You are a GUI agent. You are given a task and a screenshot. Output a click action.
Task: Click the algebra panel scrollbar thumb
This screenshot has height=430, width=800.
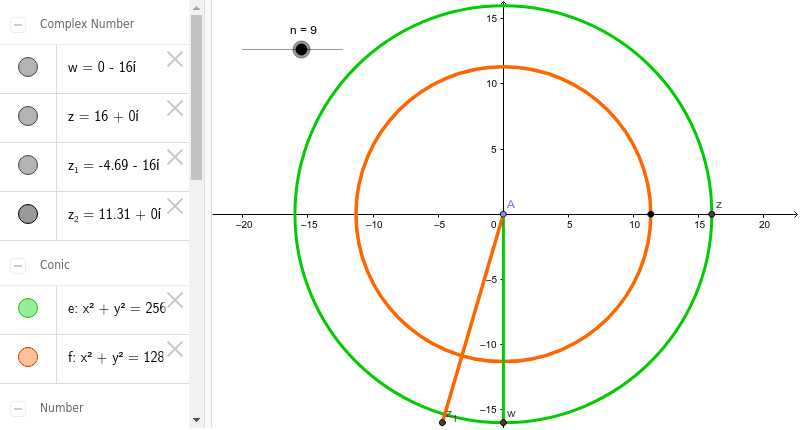tap(196, 97)
